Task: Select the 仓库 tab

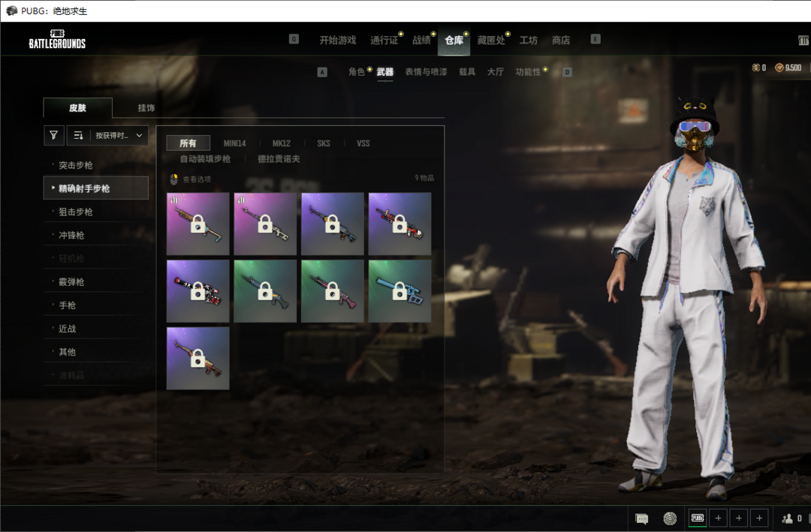Action: point(454,41)
